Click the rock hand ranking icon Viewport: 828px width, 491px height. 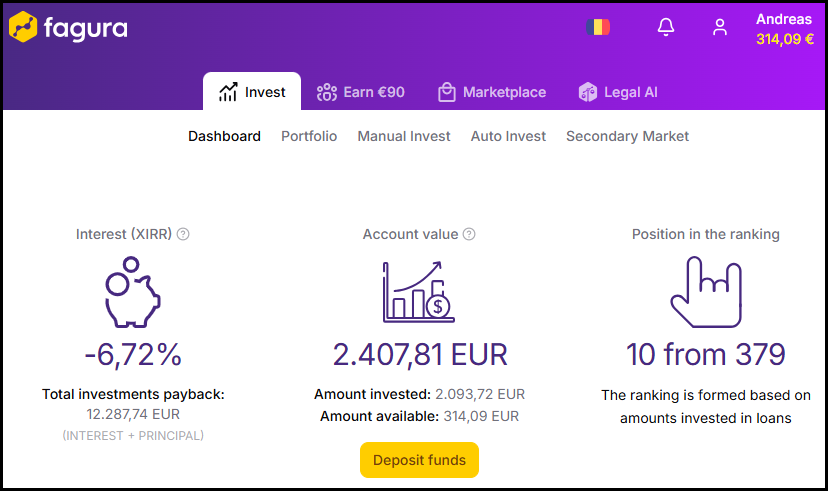click(x=706, y=292)
